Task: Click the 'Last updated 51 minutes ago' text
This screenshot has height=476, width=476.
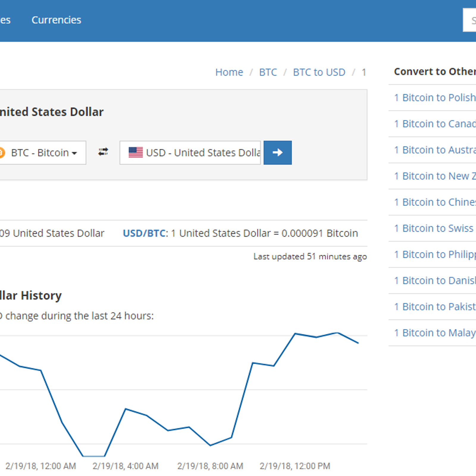Action: coord(310,256)
